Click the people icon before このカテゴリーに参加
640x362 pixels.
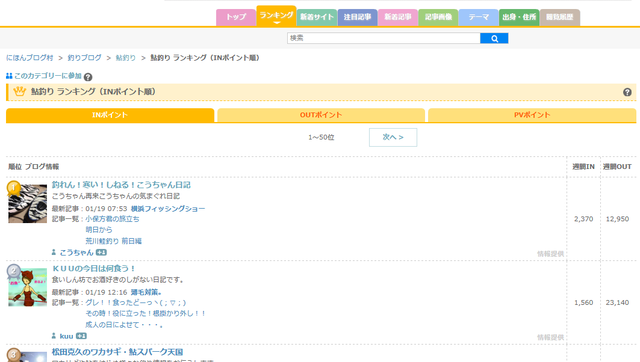click(x=9, y=76)
